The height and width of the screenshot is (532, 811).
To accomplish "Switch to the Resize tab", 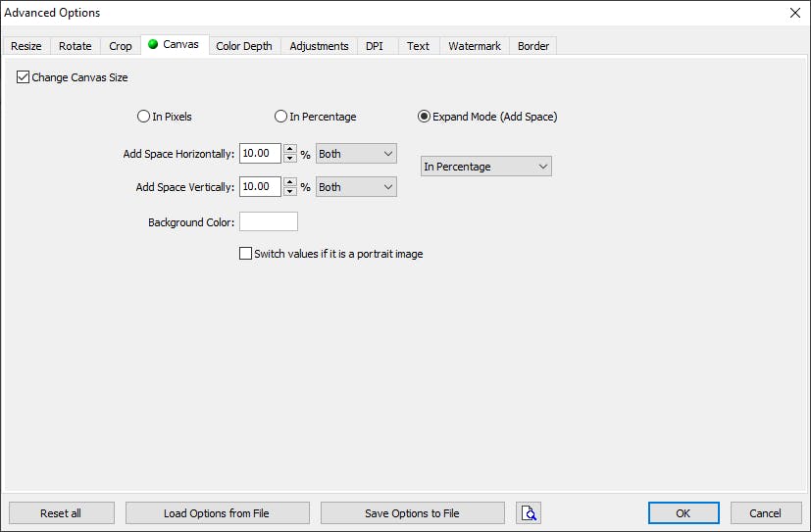I will 26,46.
